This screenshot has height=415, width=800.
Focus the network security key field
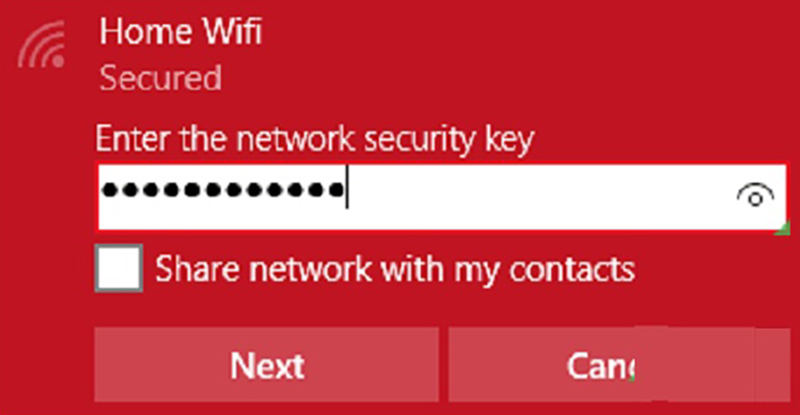[x=442, y=197]
